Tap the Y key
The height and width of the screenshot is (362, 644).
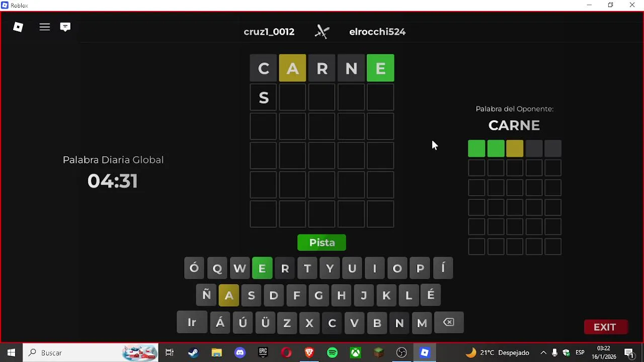pyautogui.click(x=330, y=268)
